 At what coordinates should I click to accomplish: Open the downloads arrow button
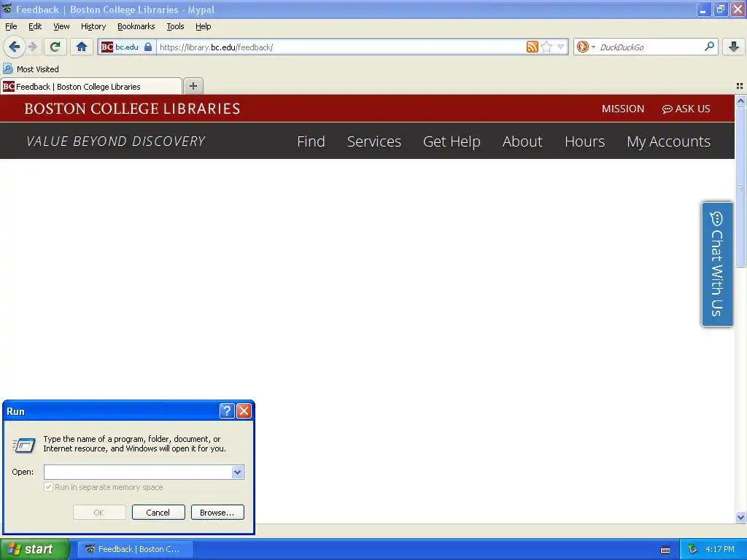[x=734, y=47]
